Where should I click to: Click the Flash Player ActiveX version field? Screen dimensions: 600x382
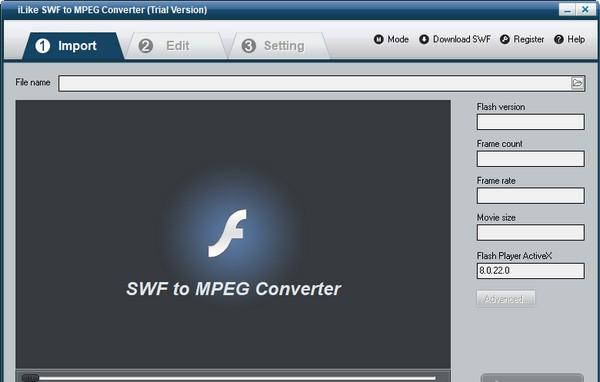click(x=530, y=271)
